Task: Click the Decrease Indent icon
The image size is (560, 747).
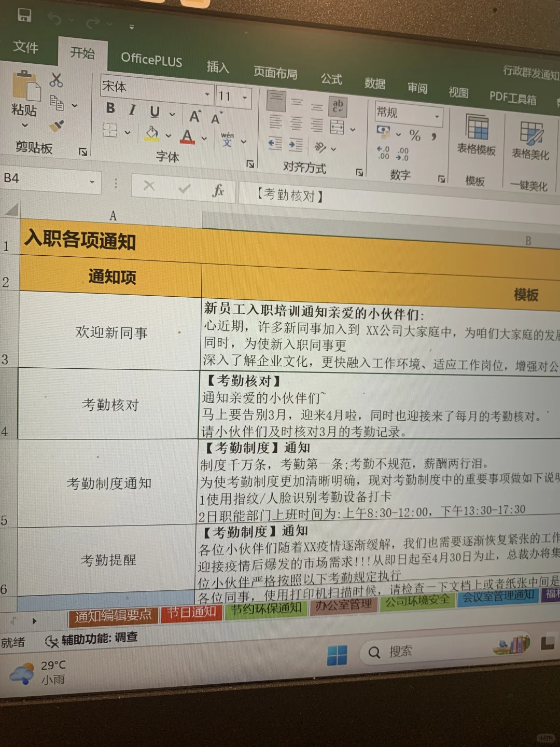Action: (x=275, y=143)
